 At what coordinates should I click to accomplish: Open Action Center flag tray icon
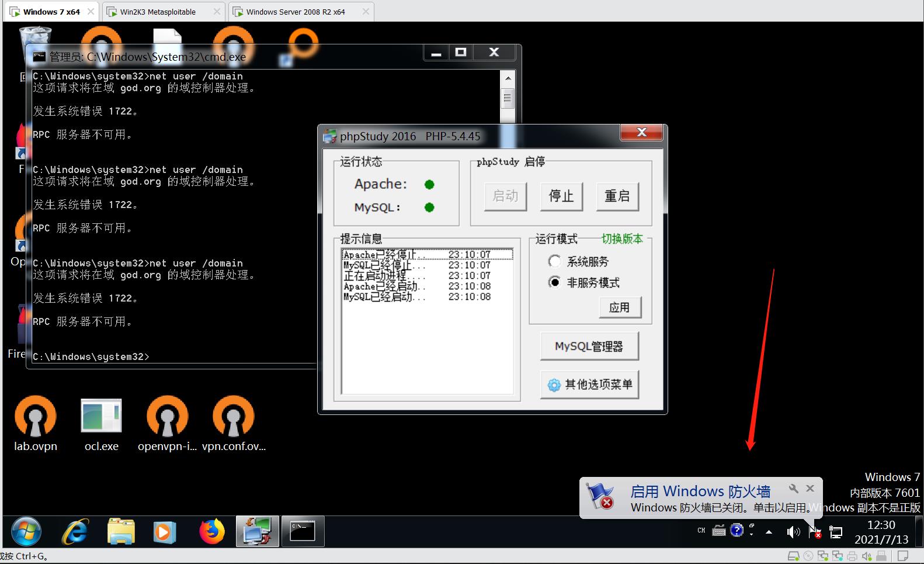[x=815, y=532]
